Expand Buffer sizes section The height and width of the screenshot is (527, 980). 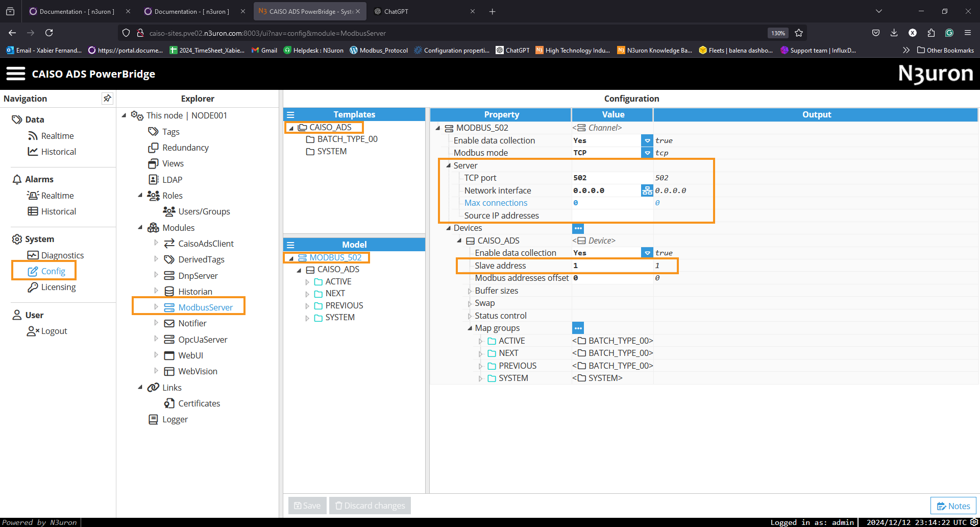[470, 291]
